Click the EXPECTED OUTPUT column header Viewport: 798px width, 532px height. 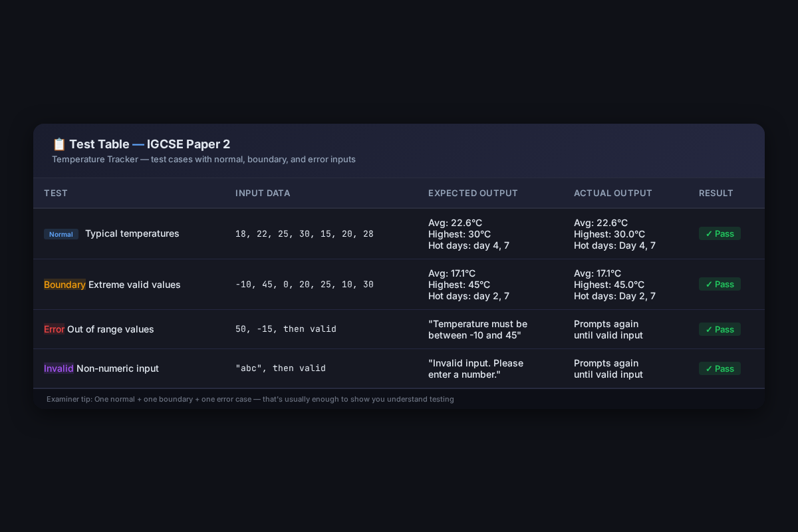pyautogui.click(x=473, y=194)
